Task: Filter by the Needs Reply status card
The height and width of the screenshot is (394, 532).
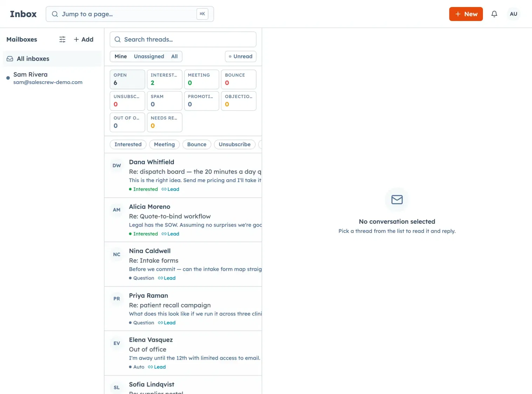Action: tap(164, 122)
